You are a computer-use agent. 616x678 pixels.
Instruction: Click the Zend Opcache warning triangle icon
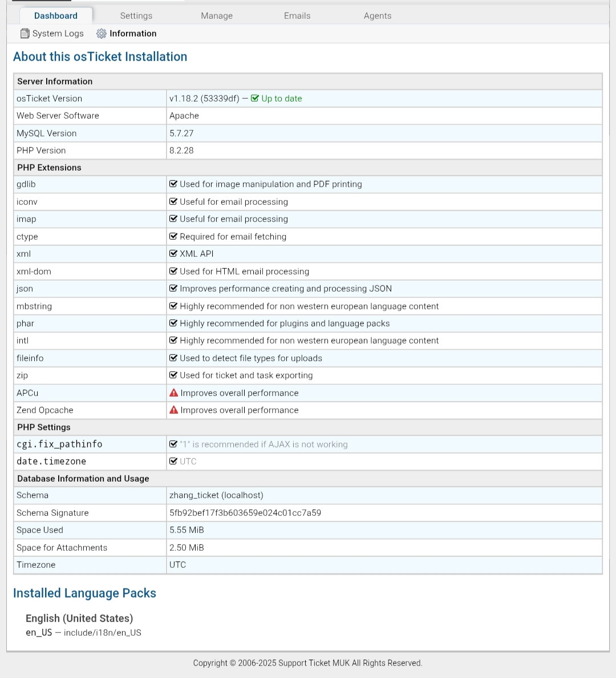pyautogui.click(x=174, y=410)
